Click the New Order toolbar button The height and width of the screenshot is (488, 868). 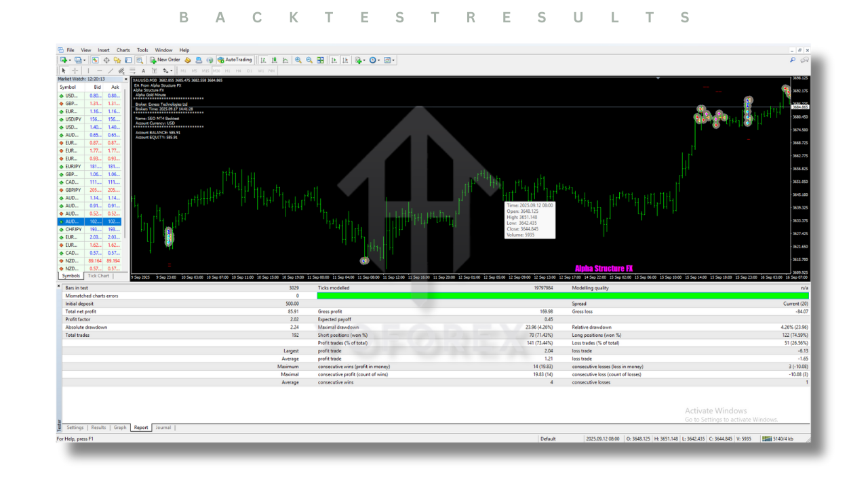click(165, 60)
